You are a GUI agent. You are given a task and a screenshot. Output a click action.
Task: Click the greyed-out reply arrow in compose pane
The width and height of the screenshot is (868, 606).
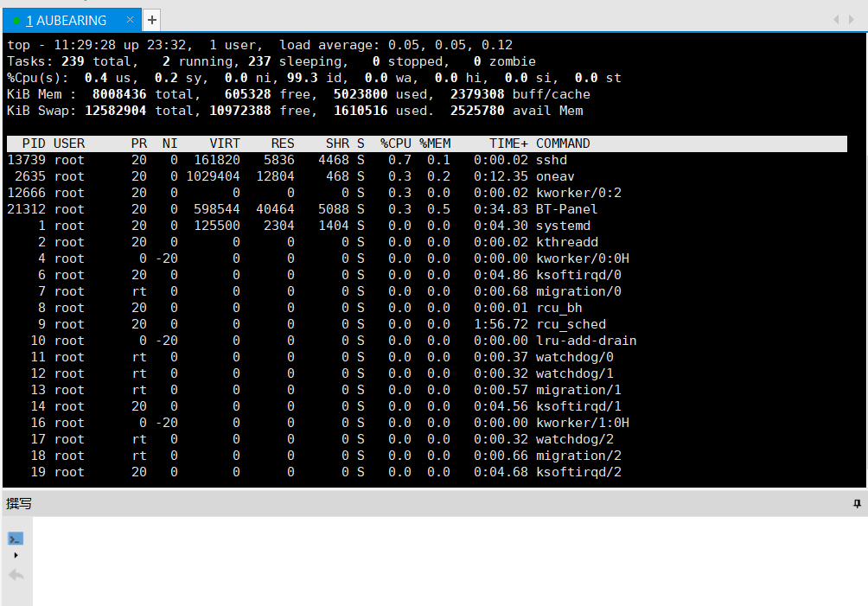click(x=16, y=575)
